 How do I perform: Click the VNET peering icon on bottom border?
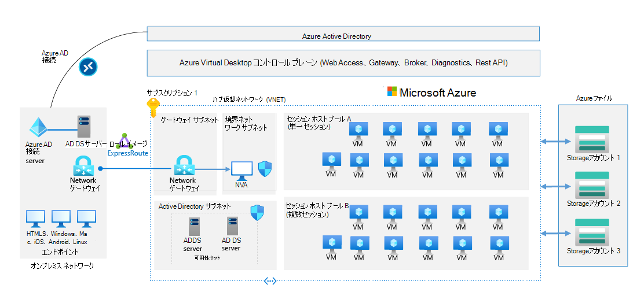pyautogui.click(x=270, y=281)
